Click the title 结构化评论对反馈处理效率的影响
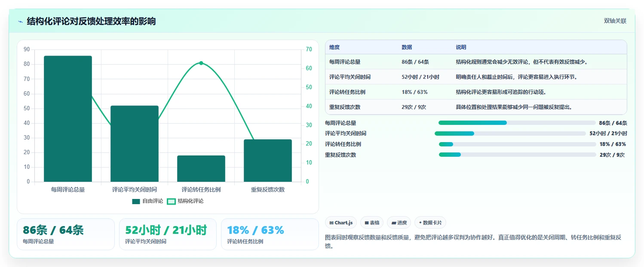This screenshot has width=644, height=267. point(91,21)
